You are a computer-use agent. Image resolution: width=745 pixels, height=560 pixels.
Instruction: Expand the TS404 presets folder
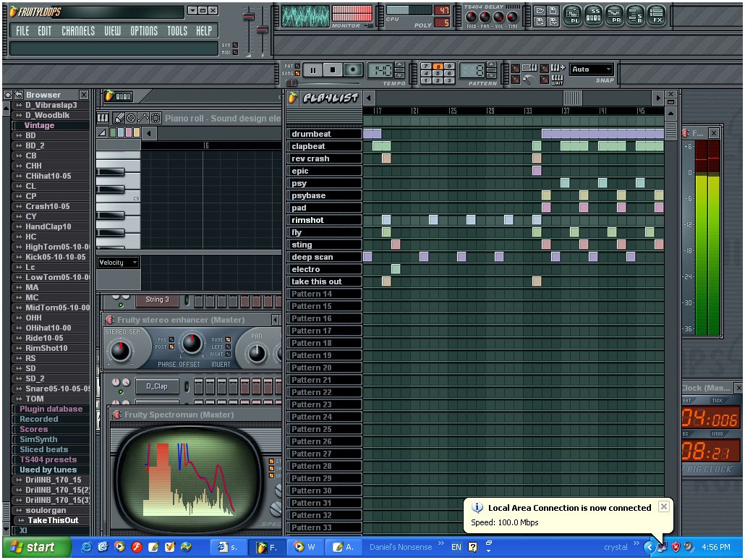[x=48, y=459]
